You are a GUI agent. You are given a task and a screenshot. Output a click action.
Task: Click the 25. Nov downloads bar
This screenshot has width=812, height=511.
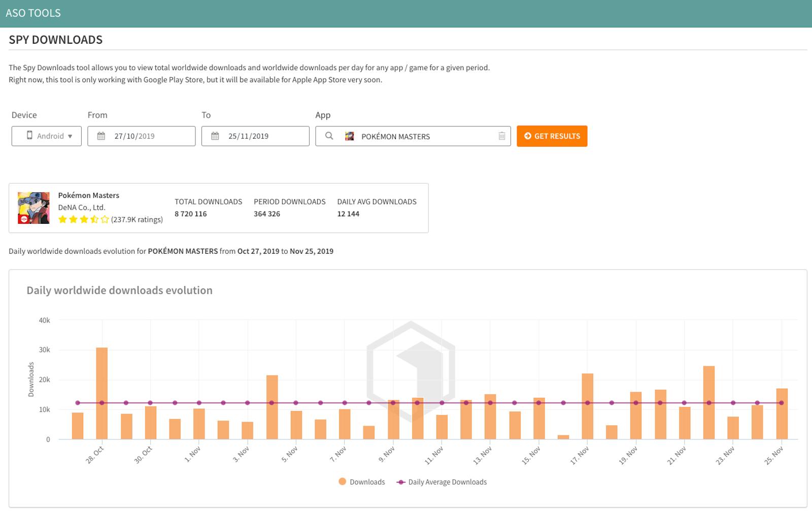click(x=782, y=414)
